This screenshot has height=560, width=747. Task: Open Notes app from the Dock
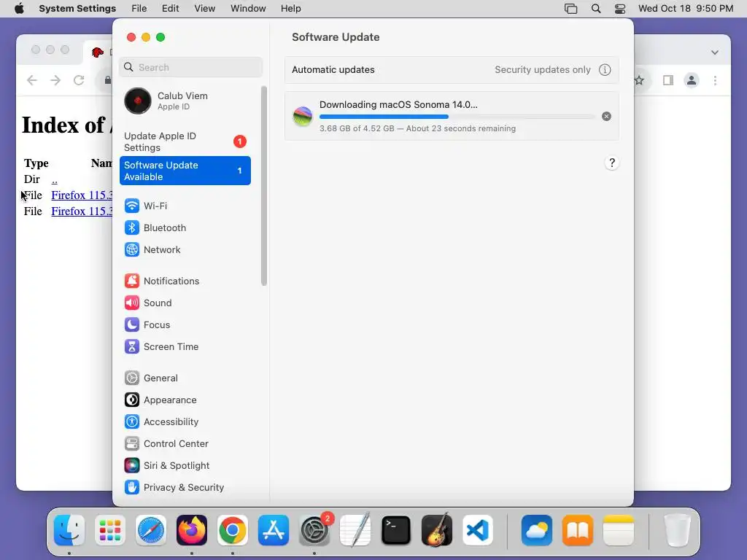(619, 530)
